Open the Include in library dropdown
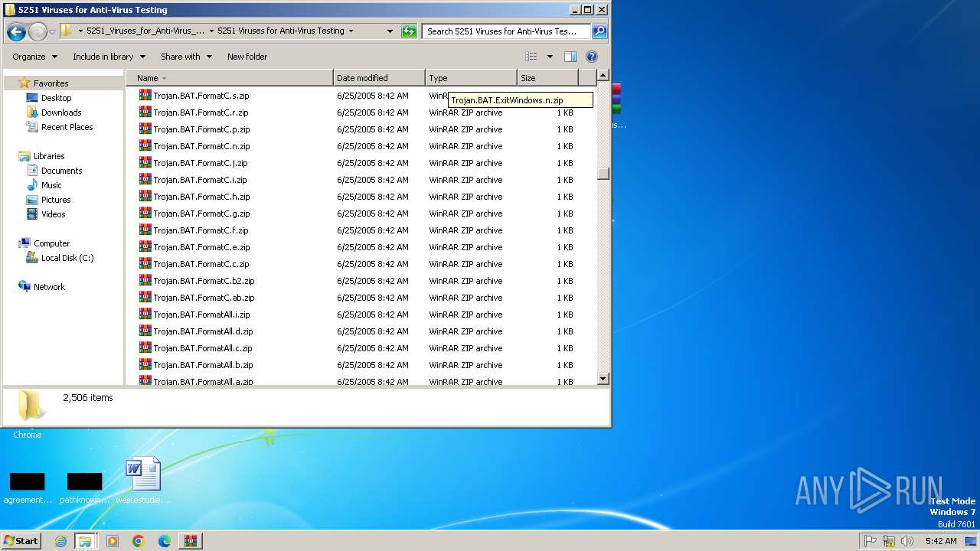The width and height of the screenshot is (980, 551). 109,57
